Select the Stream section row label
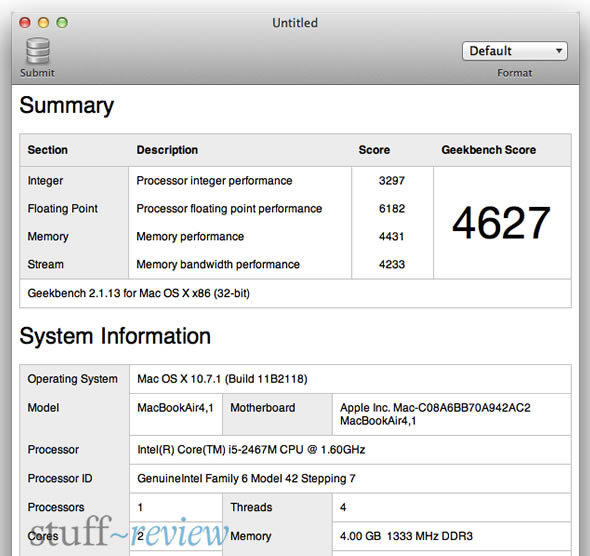Screen dimensions: 590x556 46,264
